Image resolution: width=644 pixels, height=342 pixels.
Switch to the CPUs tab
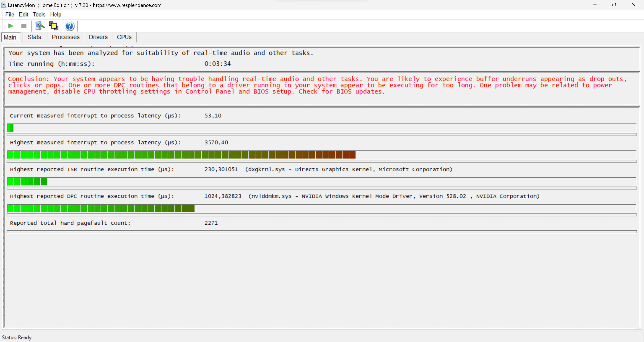click(x=124, y=37)
